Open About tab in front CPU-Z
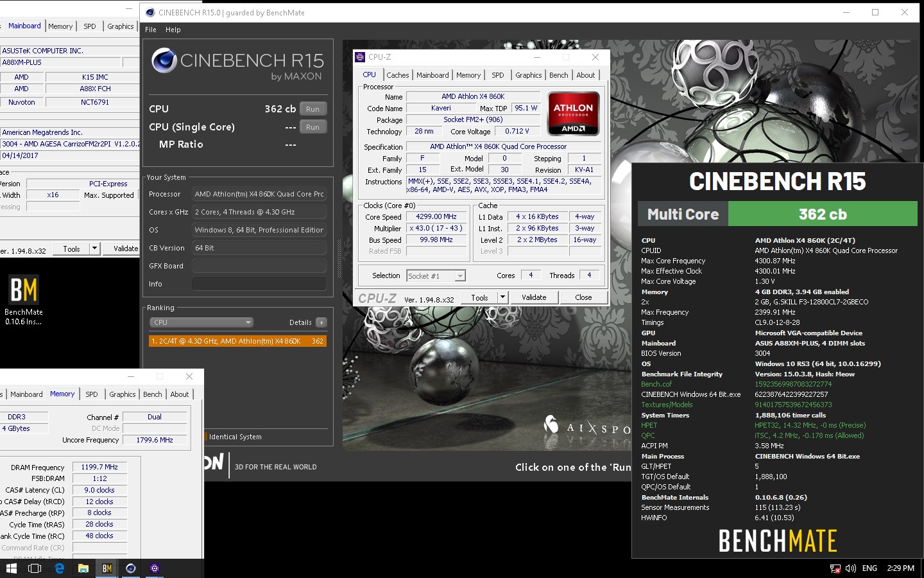Screen dimensions: 924x578 coord(585,75)
